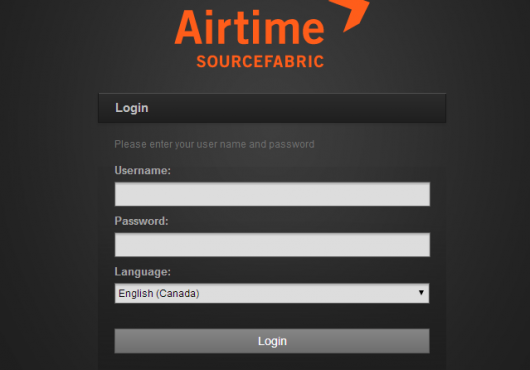Open the Language dropdown showing English (Canada)
The width and height of the screenshot is (530, 370).
[x=272, y=293]
